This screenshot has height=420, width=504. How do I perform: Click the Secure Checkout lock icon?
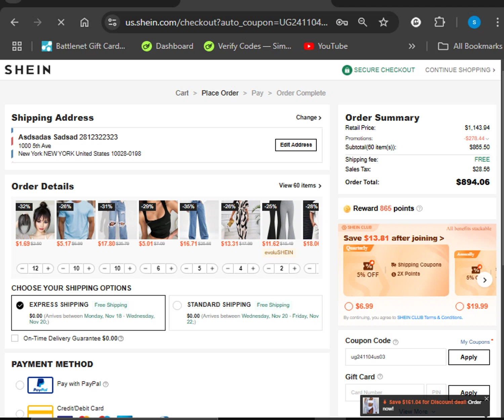(x=347, y=70)
